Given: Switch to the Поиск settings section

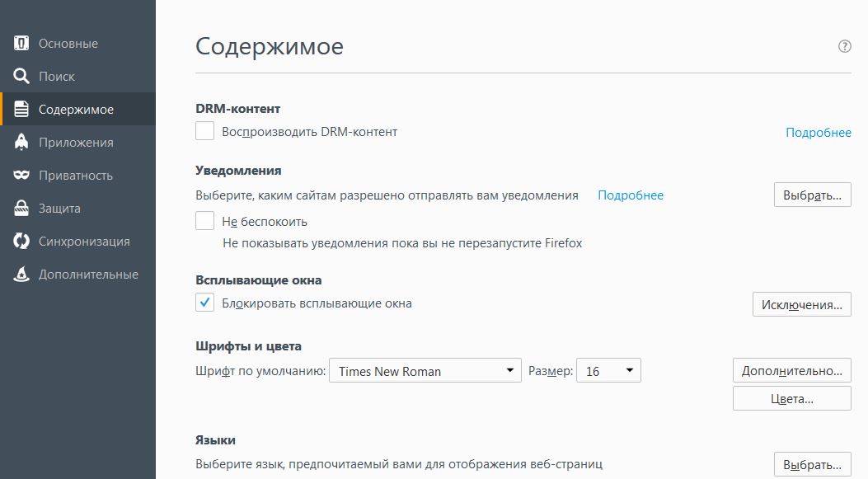Looking at the screenshot, I should point(56,77).
